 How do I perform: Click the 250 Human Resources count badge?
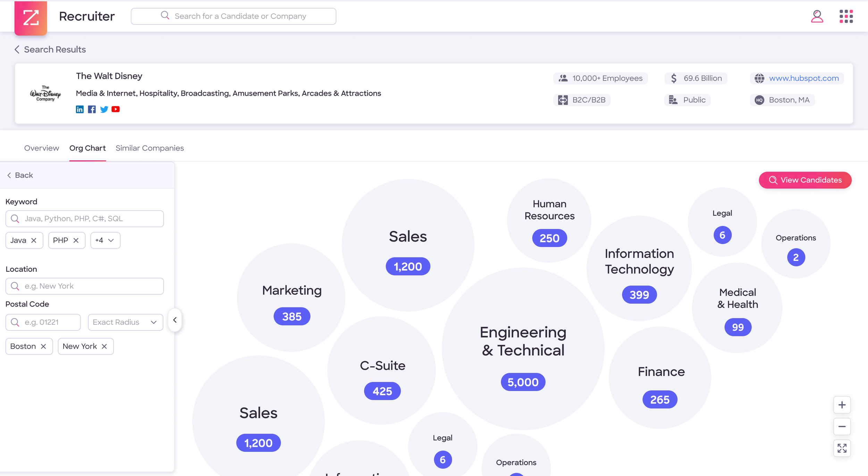click(549, 238)
